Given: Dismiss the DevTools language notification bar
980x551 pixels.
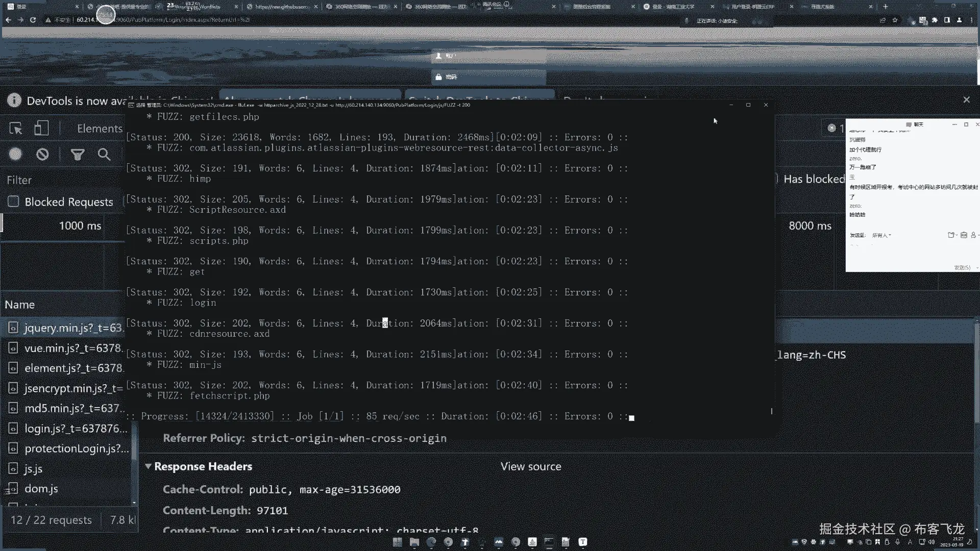Looking at the screenshot, I should (x=966, y=100).
